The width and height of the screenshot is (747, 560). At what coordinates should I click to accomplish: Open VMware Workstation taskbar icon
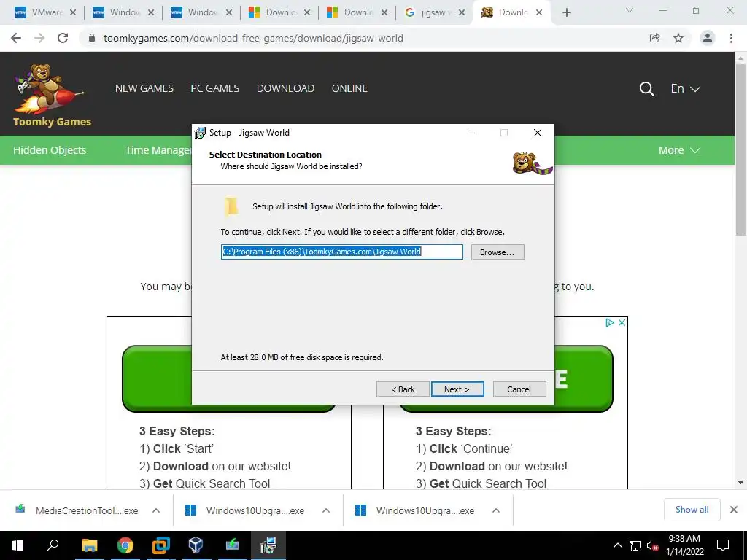160,545
